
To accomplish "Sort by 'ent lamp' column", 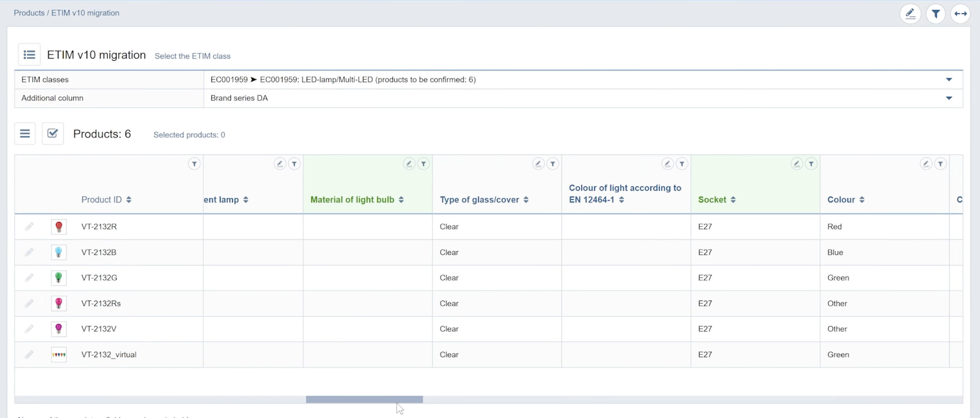I will point(246,200).
